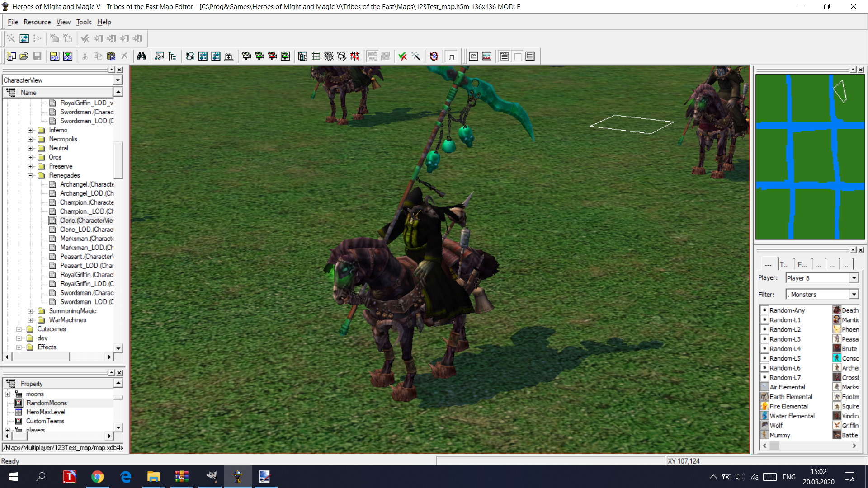Open the Player dropdown
868x488 pixels.
tap(854, 278)
